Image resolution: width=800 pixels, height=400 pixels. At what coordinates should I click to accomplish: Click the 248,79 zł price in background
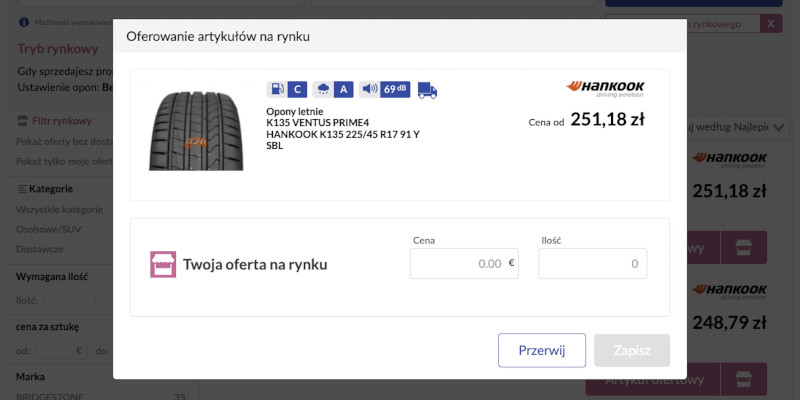[729, 322]
